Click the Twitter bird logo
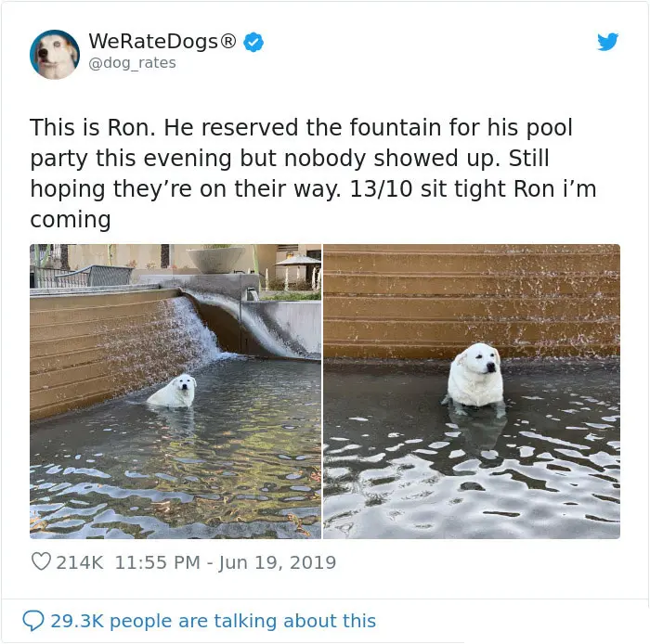 coord(607,42)
